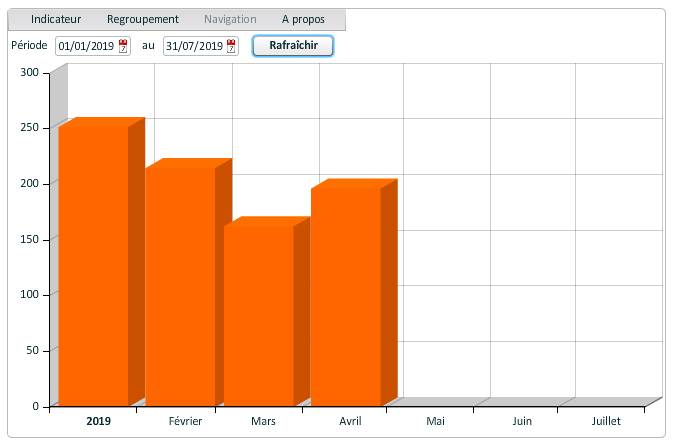Click the 150 value on the y-axis
673x445 pixels.
[29, 239]
